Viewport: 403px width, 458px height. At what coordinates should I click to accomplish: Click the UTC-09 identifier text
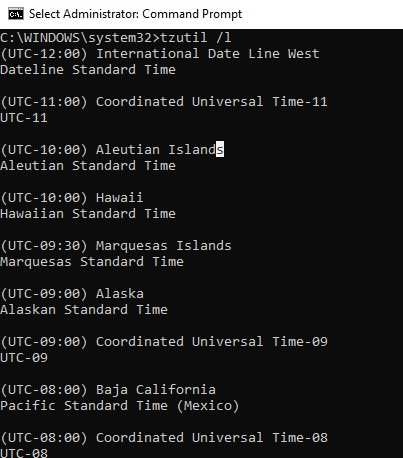(x=24, y=358)
